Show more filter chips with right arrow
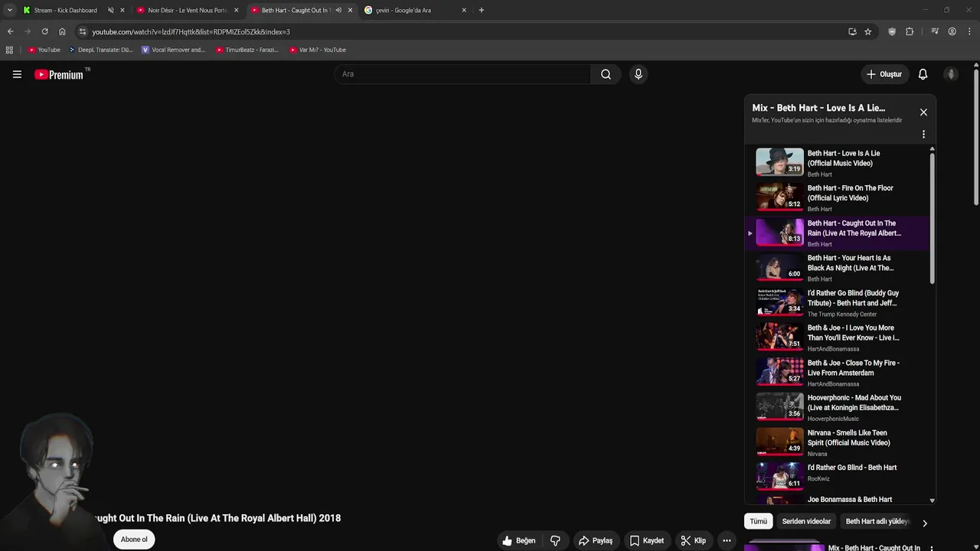The height and width of the screenshot is (551, 980). coord(924,523)
